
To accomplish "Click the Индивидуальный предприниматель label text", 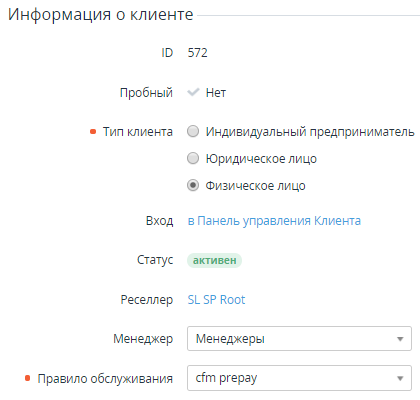I will click(x=310, y=132).
